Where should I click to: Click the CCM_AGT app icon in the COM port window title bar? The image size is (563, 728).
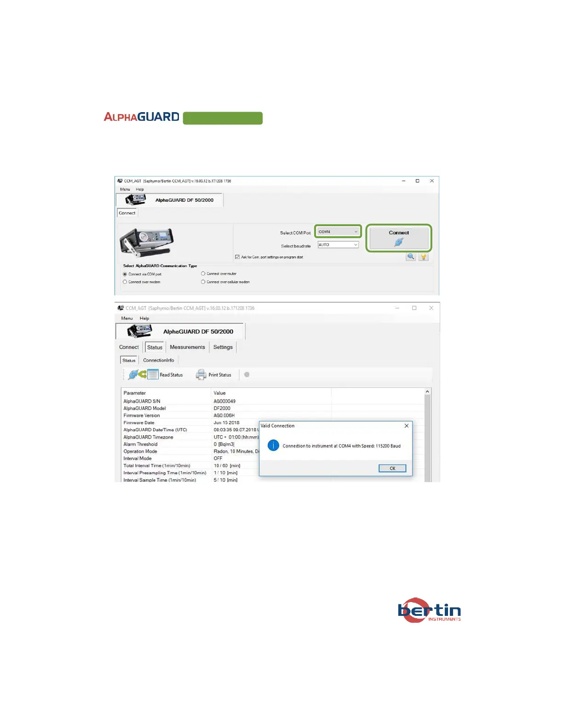[120, 181]
